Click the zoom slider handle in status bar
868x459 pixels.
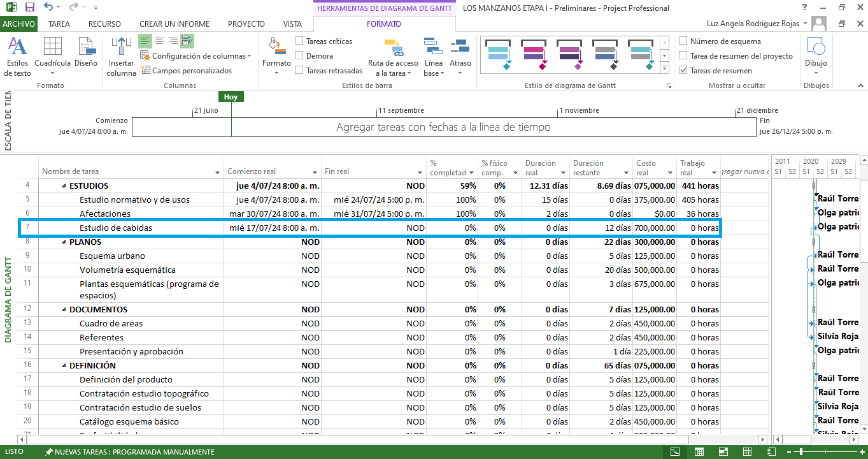pyautogui.click(x=800, y=452)
